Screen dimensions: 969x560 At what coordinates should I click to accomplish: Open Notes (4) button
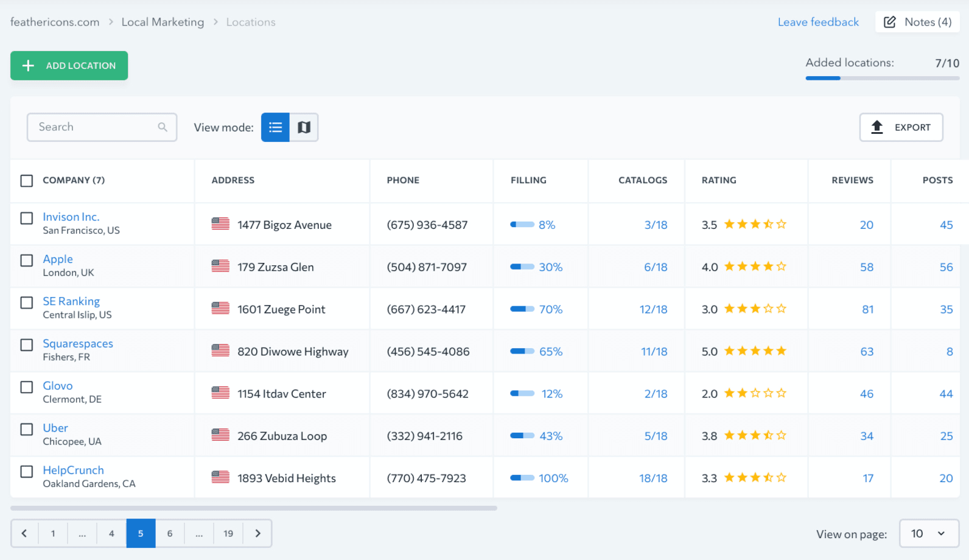pyautogui.click(x=917, y=22)
